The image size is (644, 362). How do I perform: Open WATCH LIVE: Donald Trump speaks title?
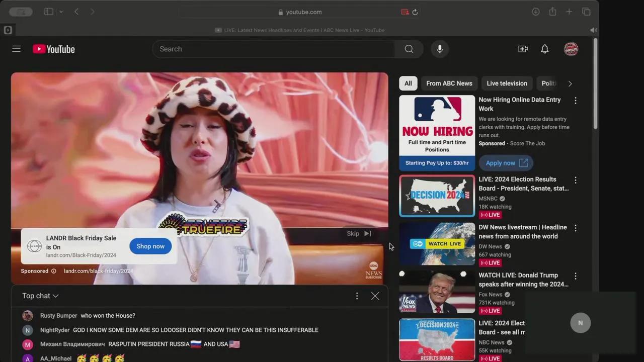(x=524, y=280)
